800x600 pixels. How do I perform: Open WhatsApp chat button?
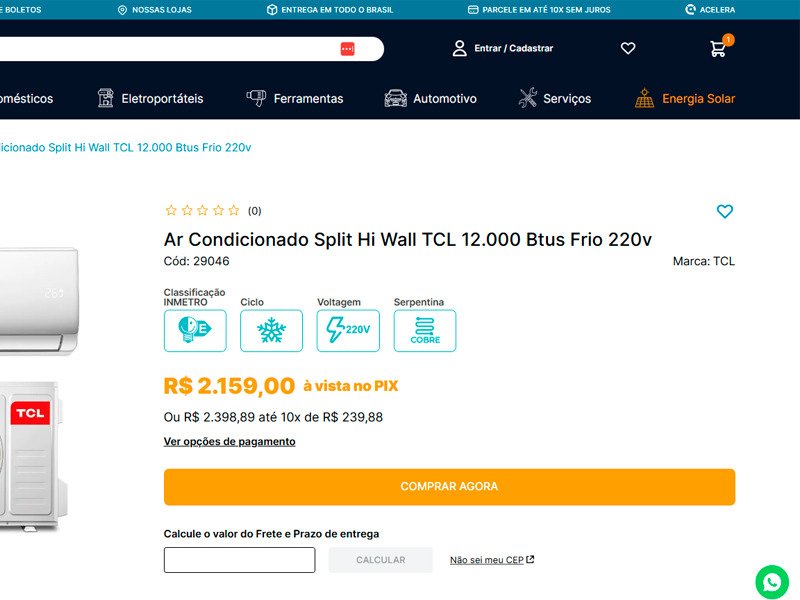click(772, 582)
